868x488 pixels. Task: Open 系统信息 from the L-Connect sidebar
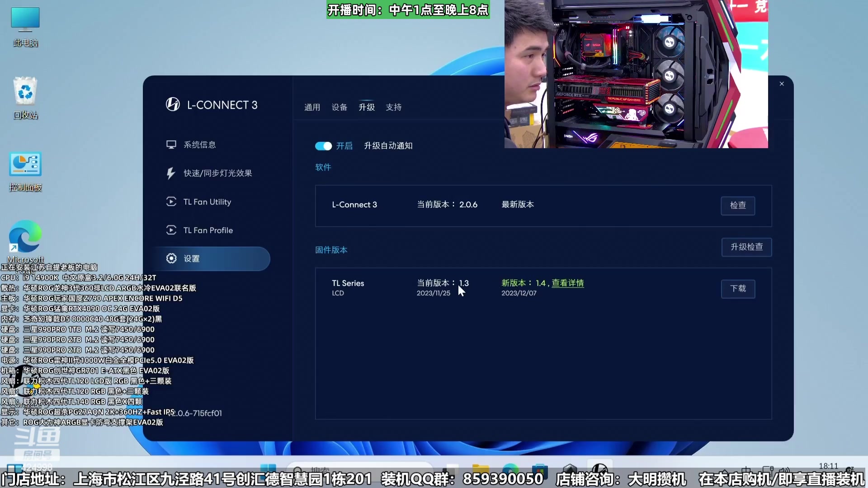pos(199,144)
